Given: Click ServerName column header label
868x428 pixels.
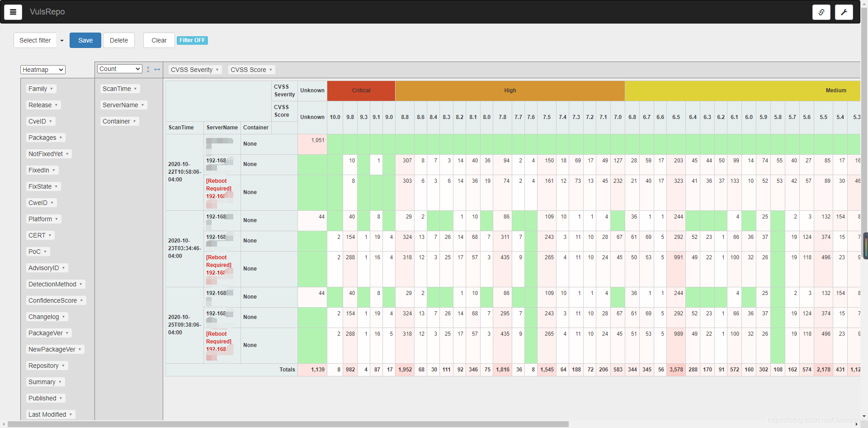Looking at the screenshot, I should tap(222, 128).
